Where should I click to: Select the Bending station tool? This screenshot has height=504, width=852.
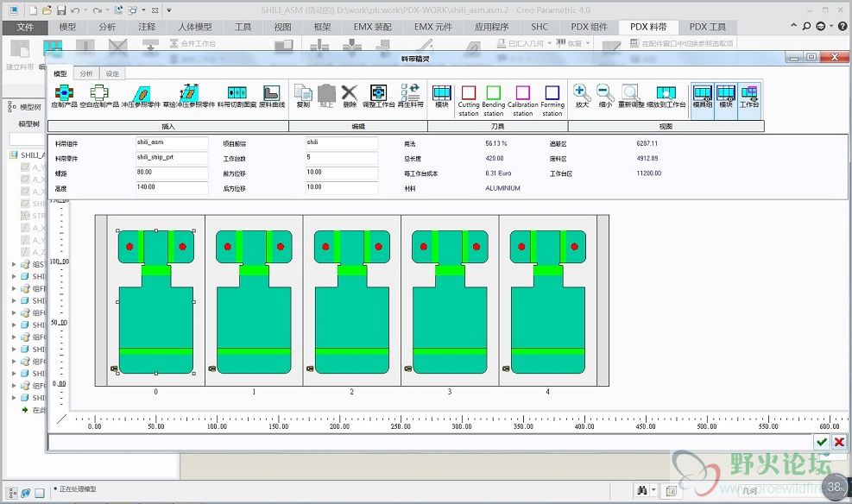coord(494,94)
